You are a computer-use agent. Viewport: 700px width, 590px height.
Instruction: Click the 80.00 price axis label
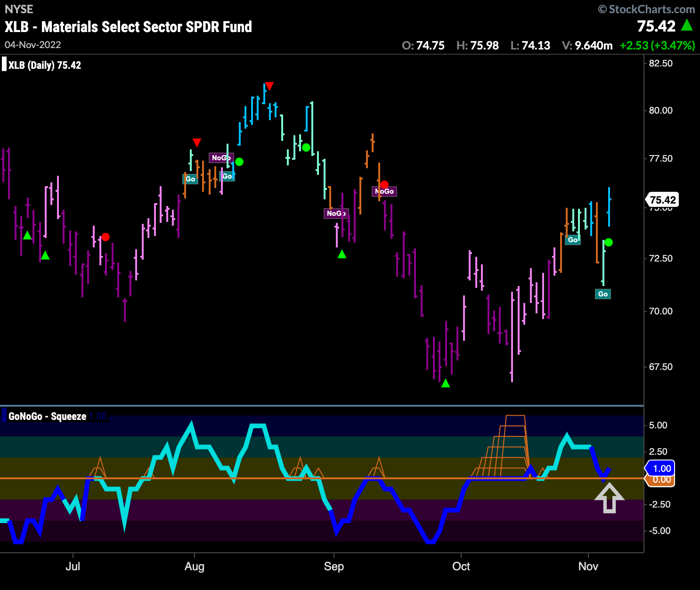[660, 110]
